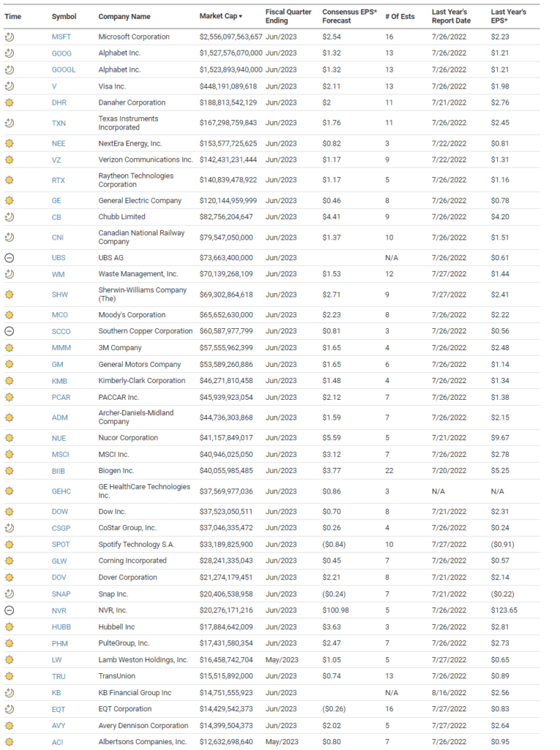
Task: Open the KMB ticker link
Action: (x=59, y=381)
